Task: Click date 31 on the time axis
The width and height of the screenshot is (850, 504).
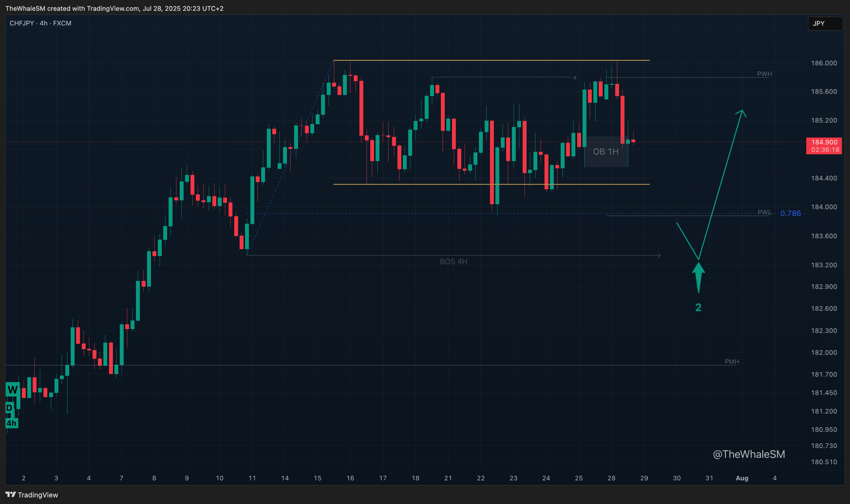Action: pyautogui.click(x=709, y=478)
